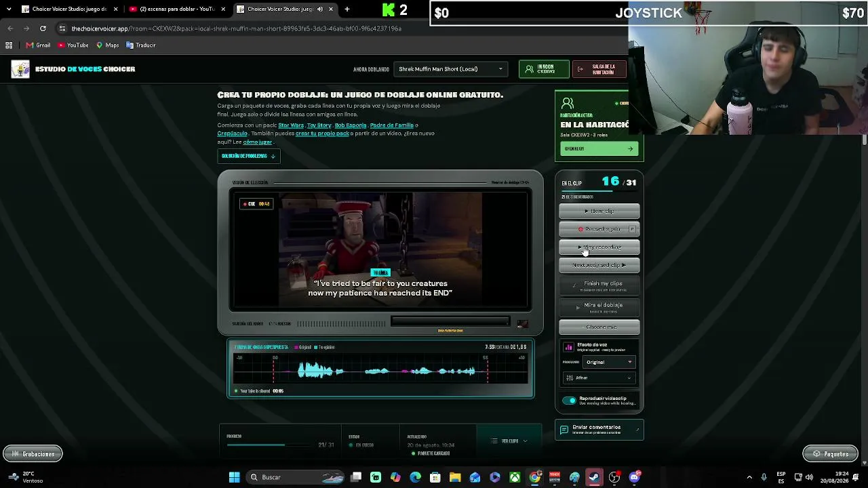This screenshot has width=868, height=488.
Task: Open Microsoft Edge from the taskbar
Action: [416, 477]
